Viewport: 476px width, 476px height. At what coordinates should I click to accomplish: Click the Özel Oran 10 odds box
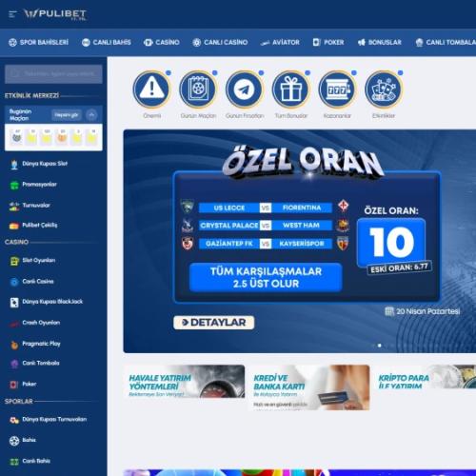click(x=391, y=242)
